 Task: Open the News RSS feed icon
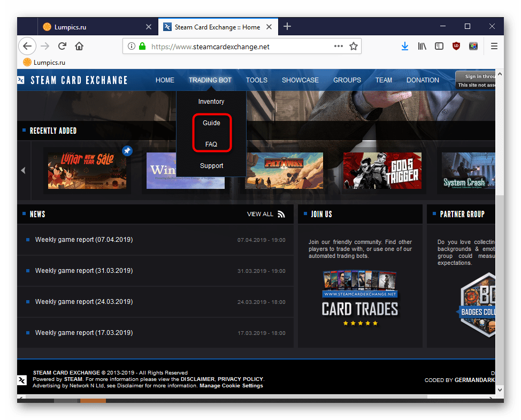click(281, 215)
